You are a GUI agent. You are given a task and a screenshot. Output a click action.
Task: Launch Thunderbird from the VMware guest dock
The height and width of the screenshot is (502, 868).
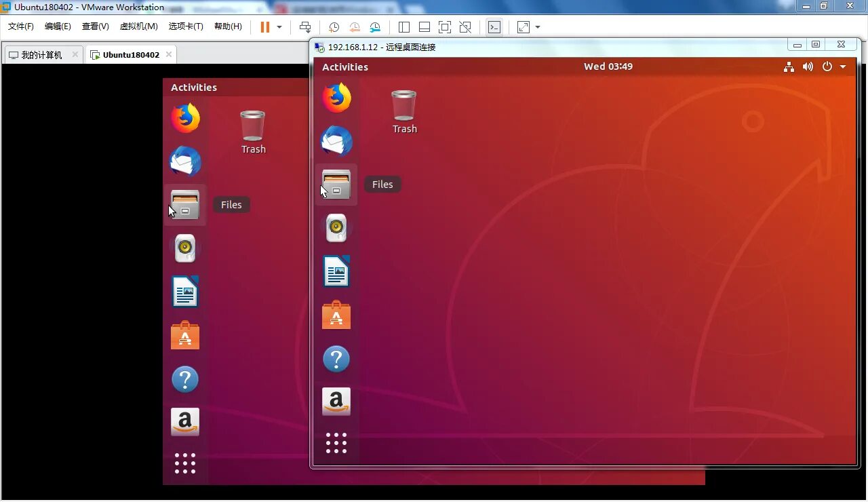click(x=185, y=161)
